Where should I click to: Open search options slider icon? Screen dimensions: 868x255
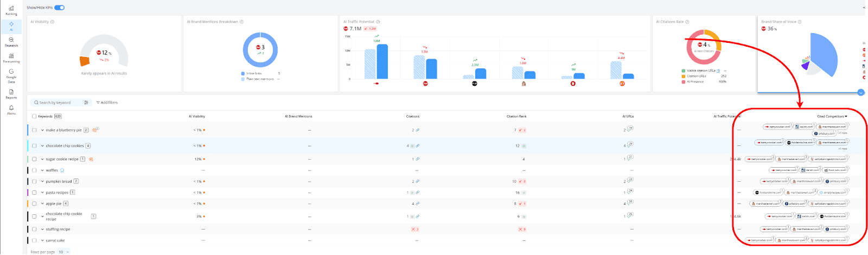pos(86,103)
